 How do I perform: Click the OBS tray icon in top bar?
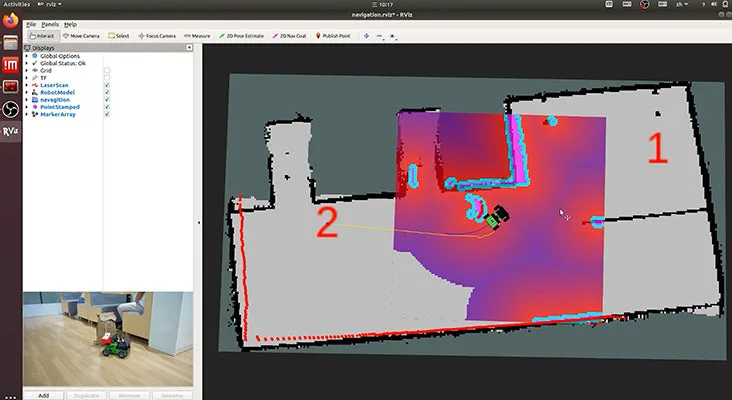coord(644,4)
